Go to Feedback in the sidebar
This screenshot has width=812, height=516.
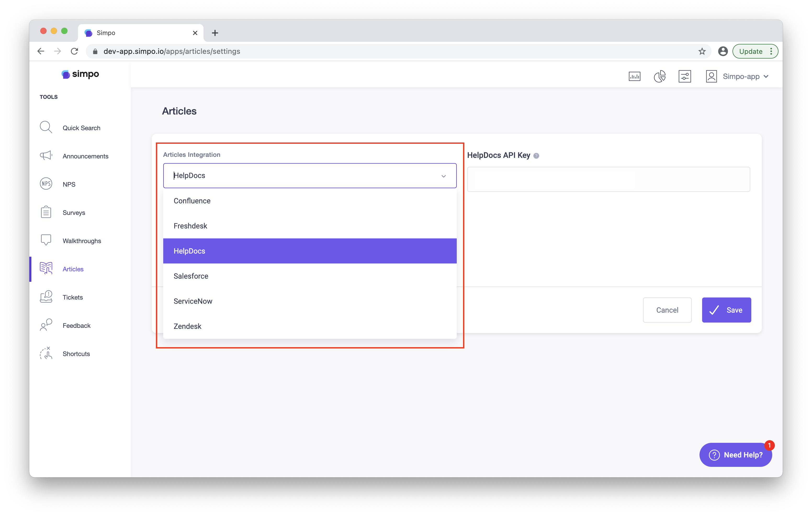tap(76, 325)
